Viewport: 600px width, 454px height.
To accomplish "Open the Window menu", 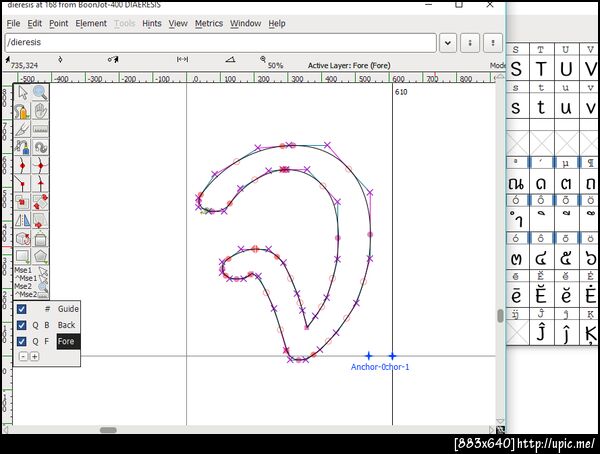I will click(245, 23).
